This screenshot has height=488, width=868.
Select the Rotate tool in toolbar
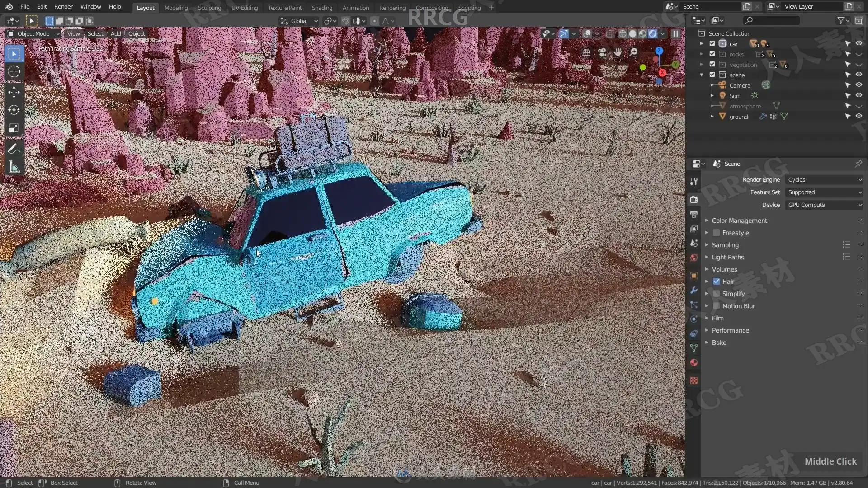pos(14,110)
